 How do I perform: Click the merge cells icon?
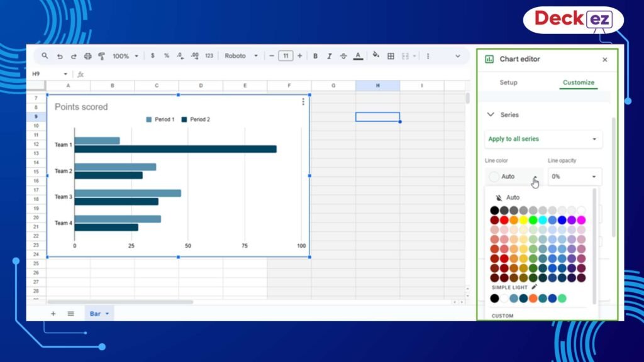tap(404, 56)
